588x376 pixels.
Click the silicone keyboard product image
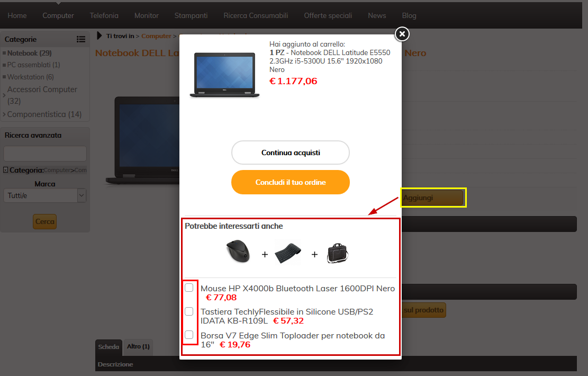(288, 254)
